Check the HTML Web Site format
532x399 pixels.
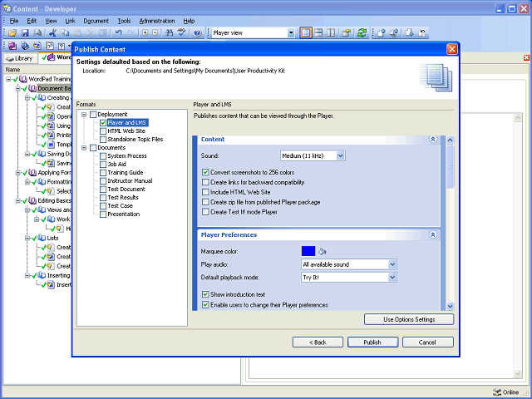point(103,131)
